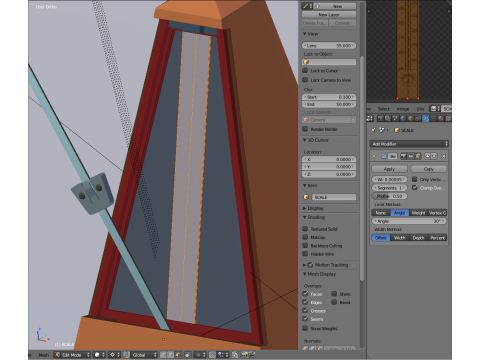Click the object cube icon beside SCALE item field
This screenshot has height=360, width=480.
(306, 197)
